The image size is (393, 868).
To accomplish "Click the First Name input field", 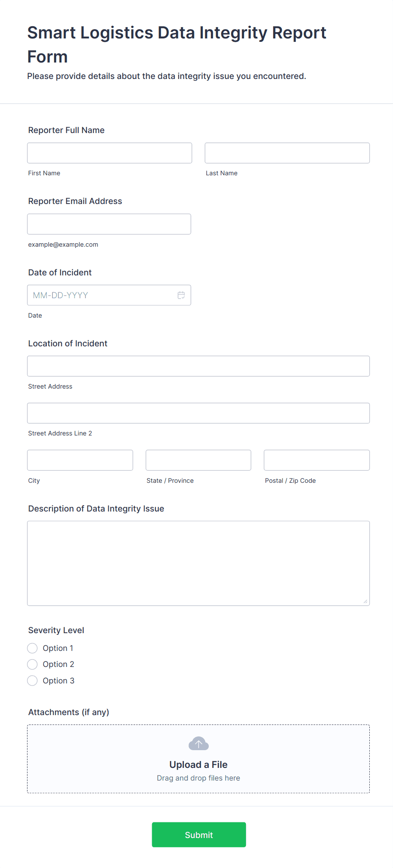I will 109,152.
